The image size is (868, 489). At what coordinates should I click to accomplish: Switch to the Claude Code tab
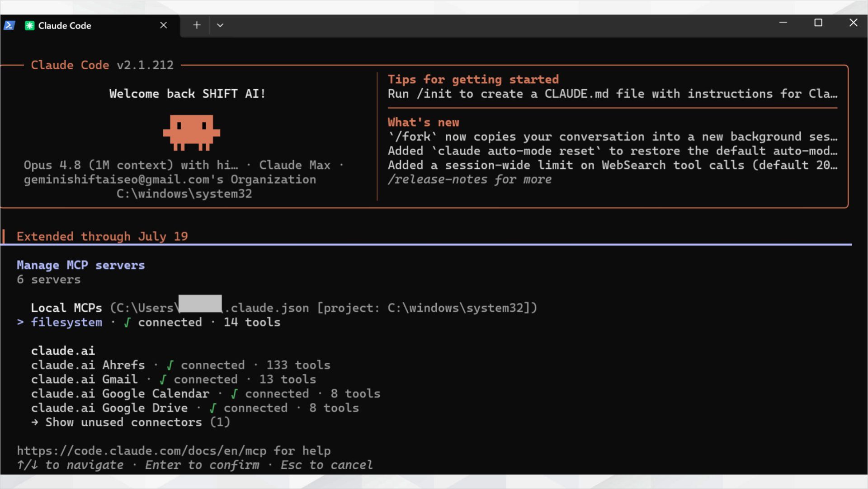point(90,26)
